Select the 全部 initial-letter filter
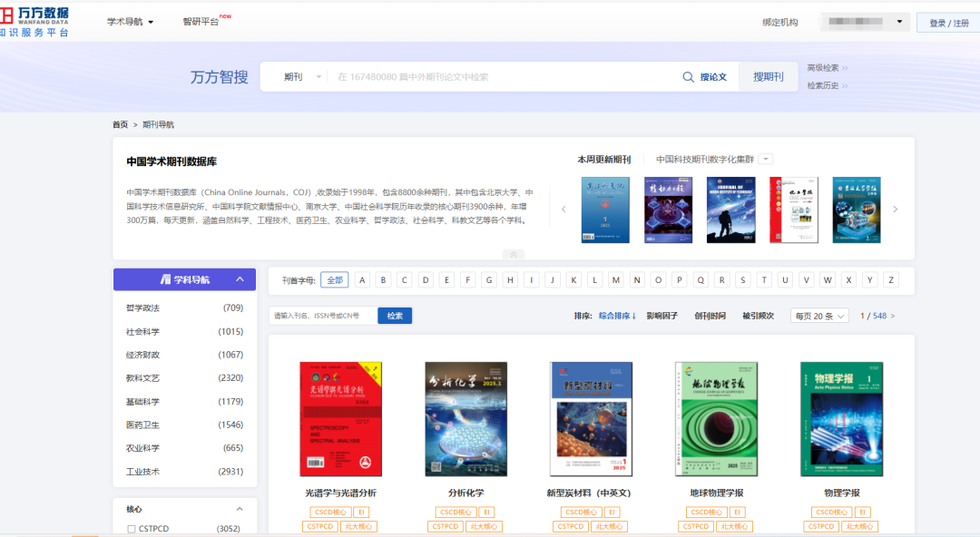Image resolution: width=980 pixels, height=537 pixels. click(334, 280)
